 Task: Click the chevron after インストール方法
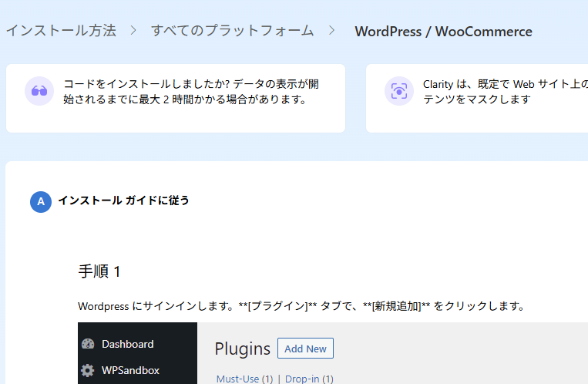click(x=133, y=30)
